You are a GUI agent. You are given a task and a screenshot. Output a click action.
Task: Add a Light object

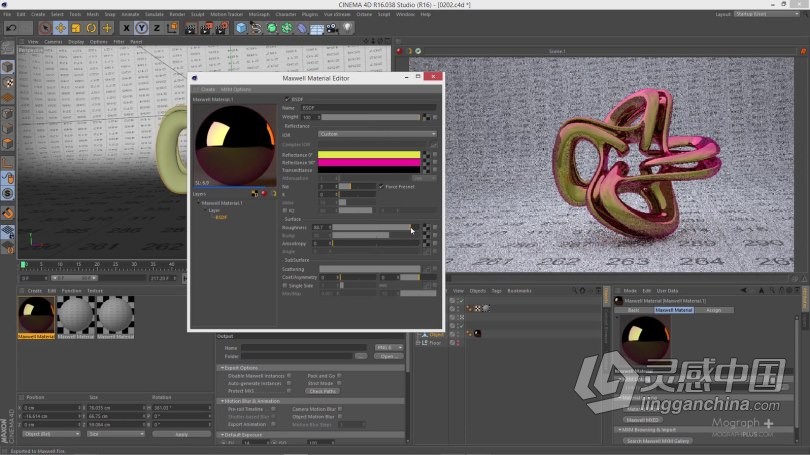tap(347, 28)
